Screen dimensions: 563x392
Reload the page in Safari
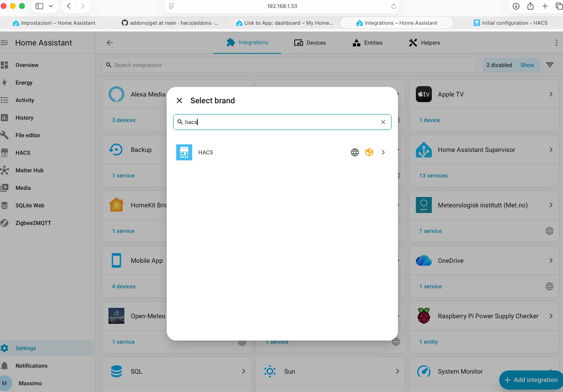click(x=394, y=6)
